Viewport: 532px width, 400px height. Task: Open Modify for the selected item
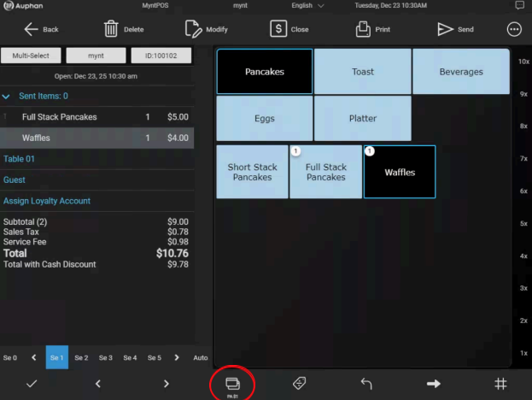[x=207, y=29]
